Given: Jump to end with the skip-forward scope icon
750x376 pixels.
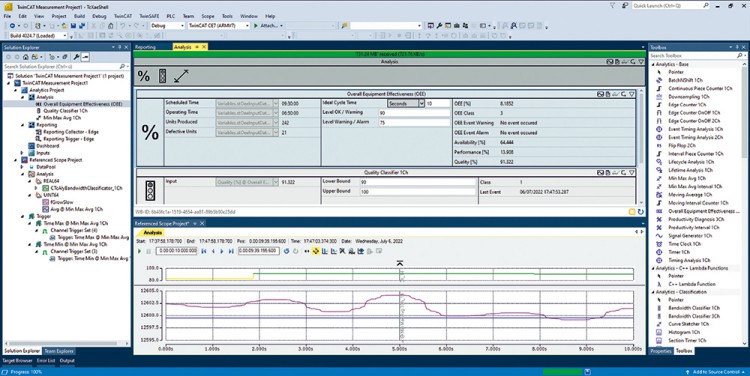Looking at the screenshot, I should [x=231, y=251].
